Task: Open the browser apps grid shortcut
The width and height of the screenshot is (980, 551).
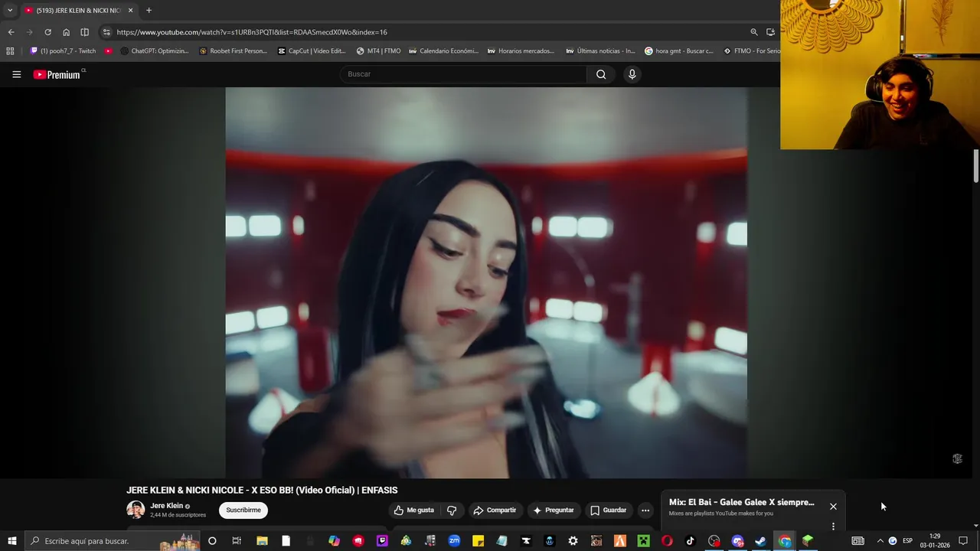Action: coord(10,51)
